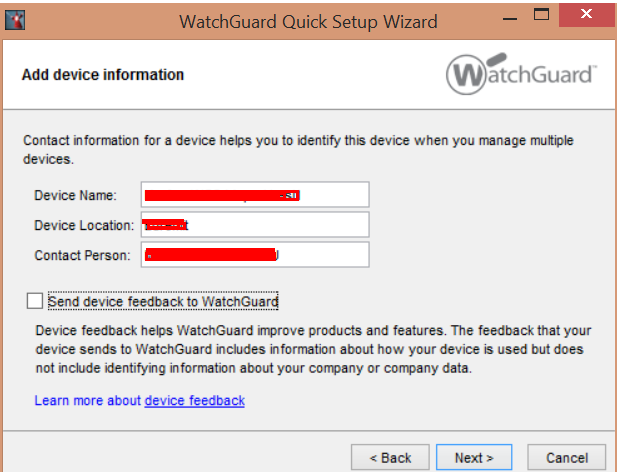Click the Add device information heading
Screen dimensions: 617x472
coord(103,74)
